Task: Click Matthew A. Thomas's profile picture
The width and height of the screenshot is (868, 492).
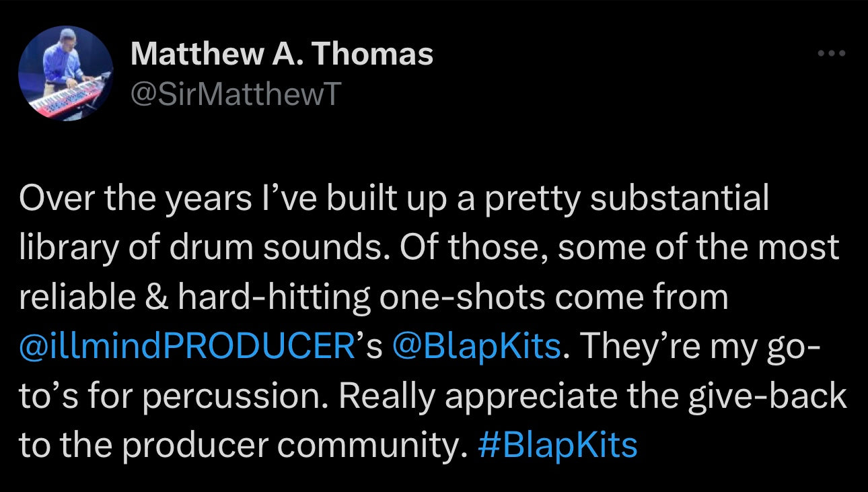Action: (x=65, y=73)
